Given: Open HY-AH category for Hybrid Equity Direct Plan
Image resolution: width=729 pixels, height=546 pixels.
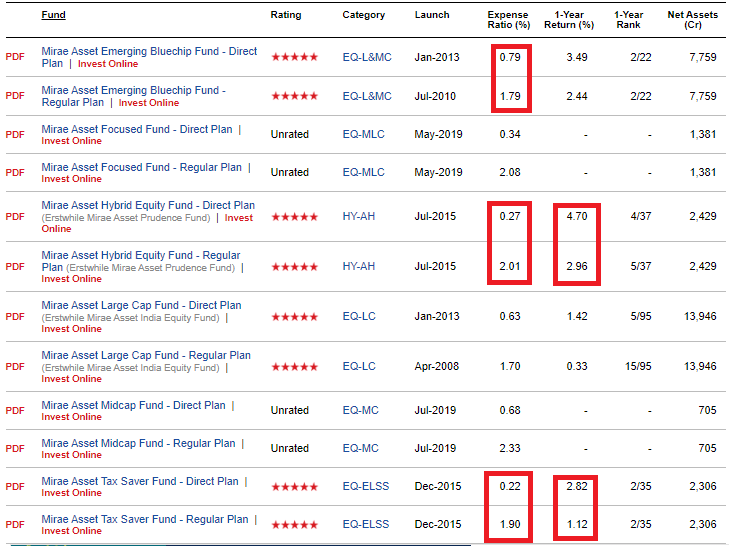Looking at the screenshot, I should 358,216.
